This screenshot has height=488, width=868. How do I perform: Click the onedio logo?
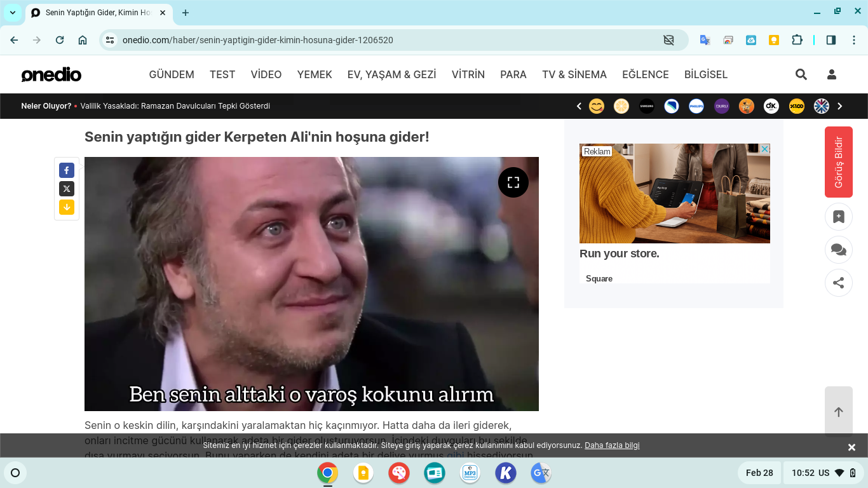click(51, 75)
